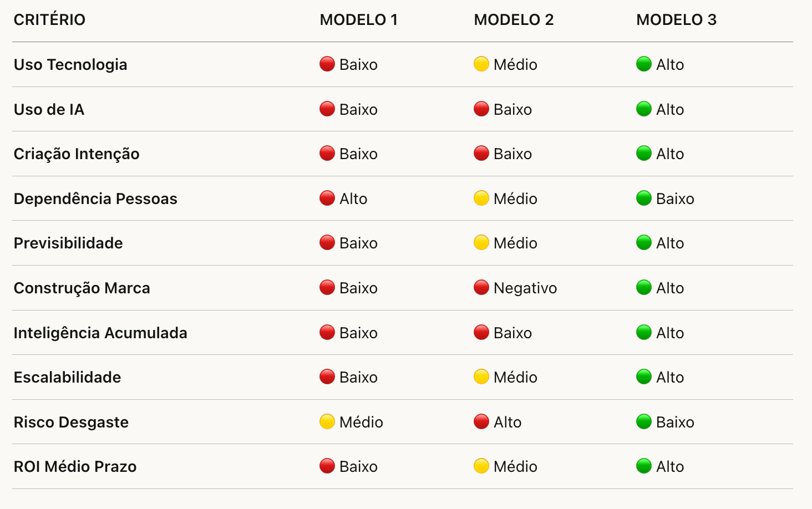Click the yellow circle in Uso Tecnologia Modelo 2

(481, 64)
